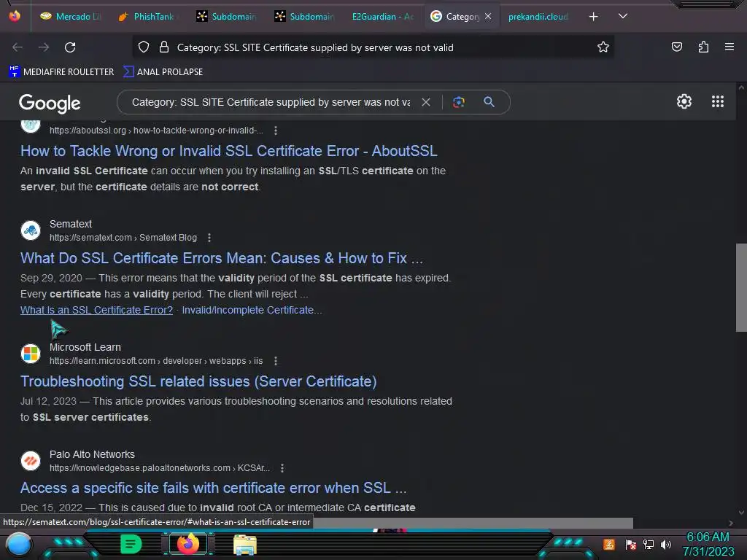The height and width of the screenshot is (560, 747).
Task: Open the second bookmark in the bookmarks toolbar
Action: 163,72
